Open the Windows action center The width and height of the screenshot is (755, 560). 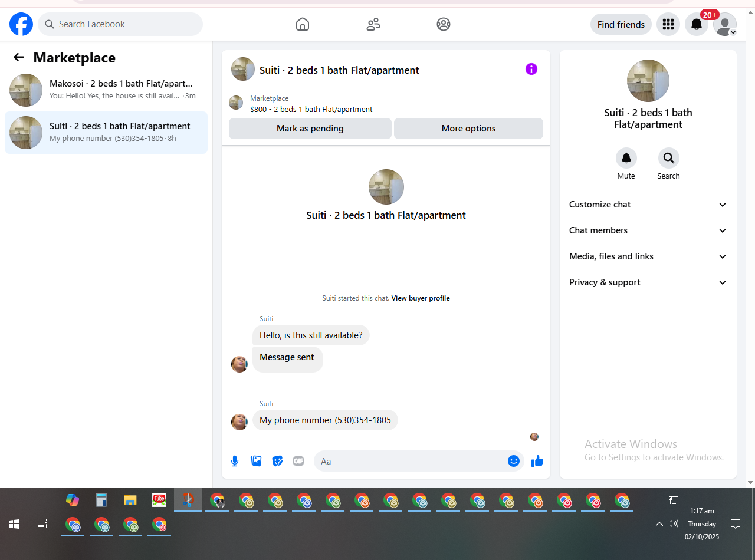point(736,524)
